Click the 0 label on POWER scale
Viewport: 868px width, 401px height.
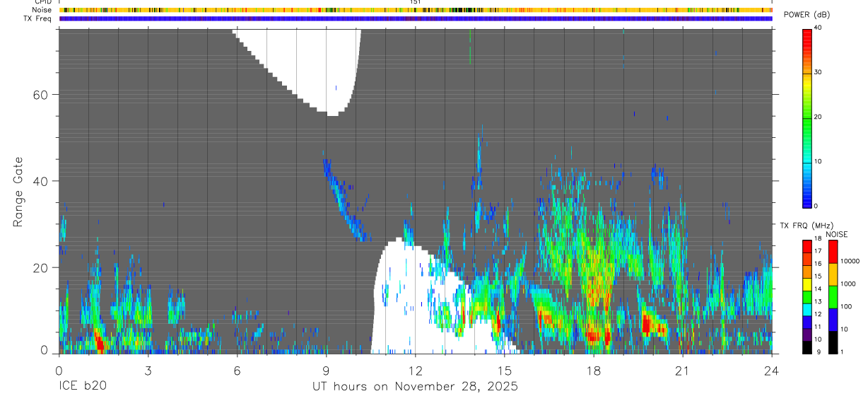pyautogui.click(x=816, y=206)
